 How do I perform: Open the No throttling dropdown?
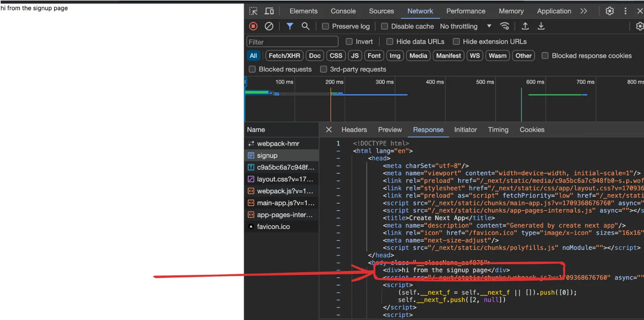click(466, 26)
